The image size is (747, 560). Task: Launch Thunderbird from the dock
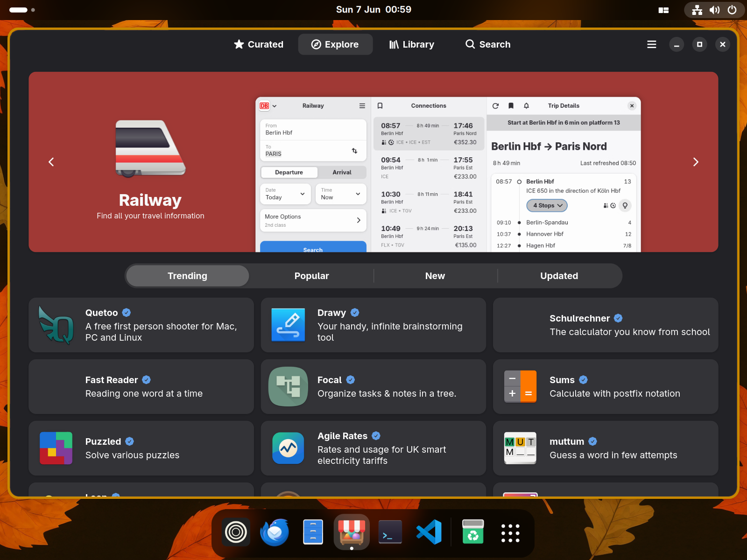tap(275, 532)
